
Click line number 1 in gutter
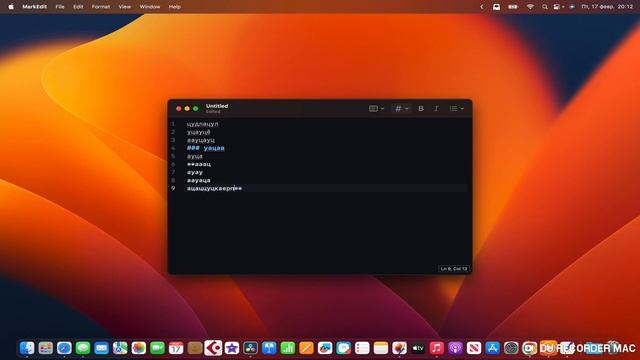click(x=173, y=124)
